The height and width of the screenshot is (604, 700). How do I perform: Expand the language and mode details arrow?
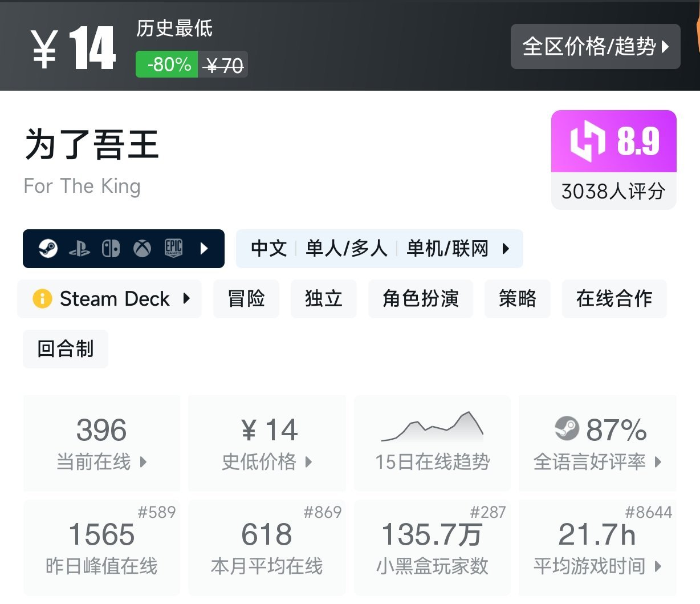tap(505, 249)
